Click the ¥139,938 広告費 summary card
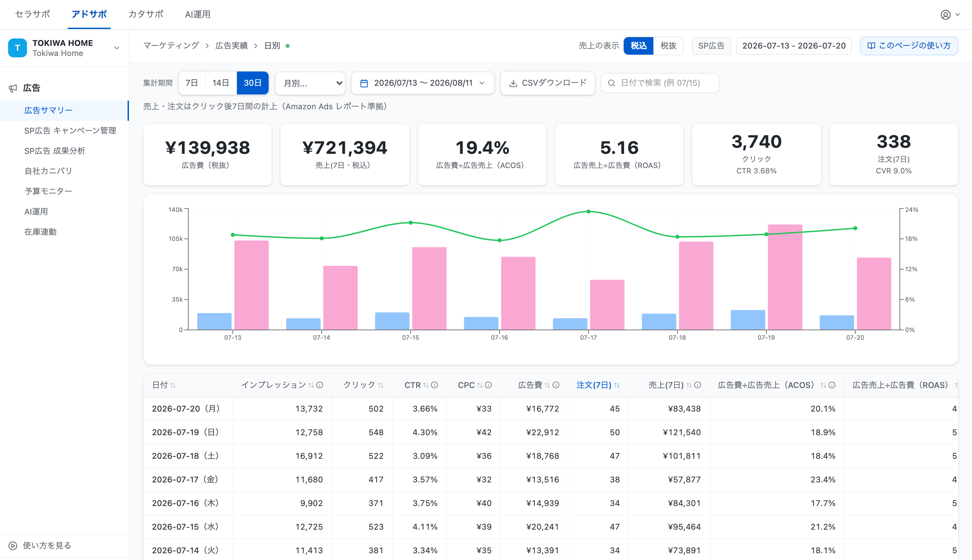The height and width of the screenshot is (560, 972). [208, 155]
